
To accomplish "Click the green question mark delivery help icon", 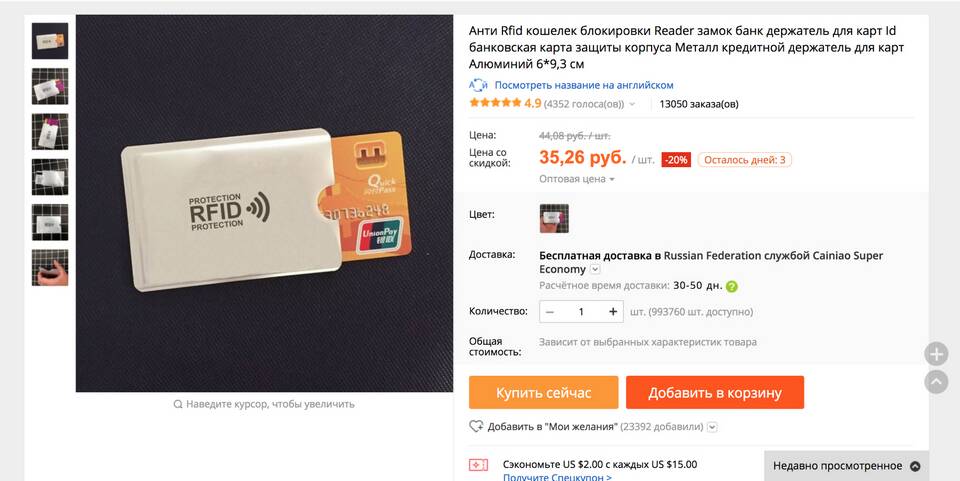I will (732, 286).
